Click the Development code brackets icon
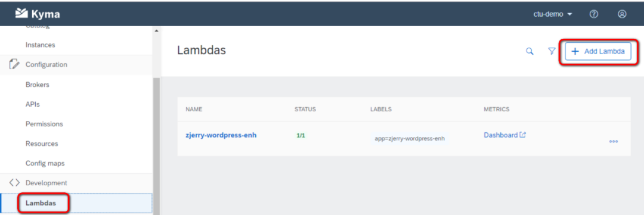This screenshot has height=215, width=644. (14, 183)
